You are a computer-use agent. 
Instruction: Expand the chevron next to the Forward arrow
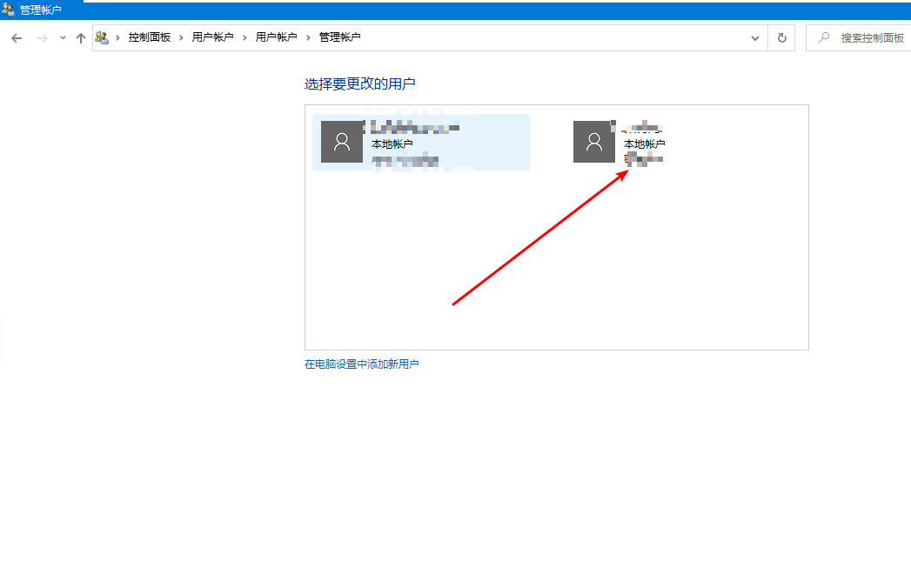[61, 37]
